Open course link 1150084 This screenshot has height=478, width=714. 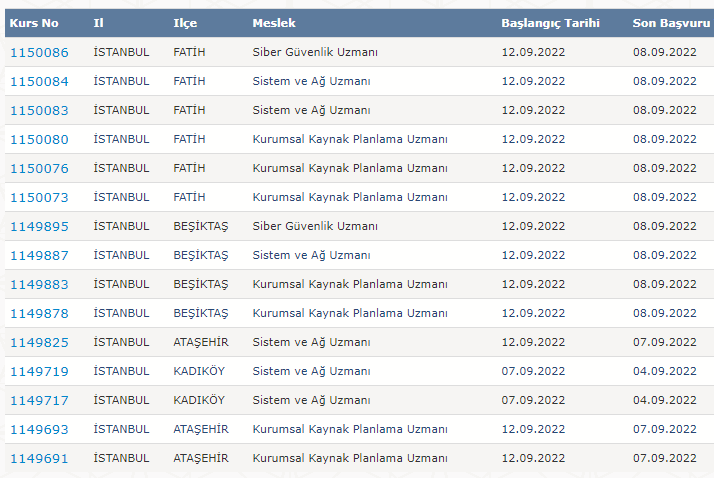coord(39,81)
